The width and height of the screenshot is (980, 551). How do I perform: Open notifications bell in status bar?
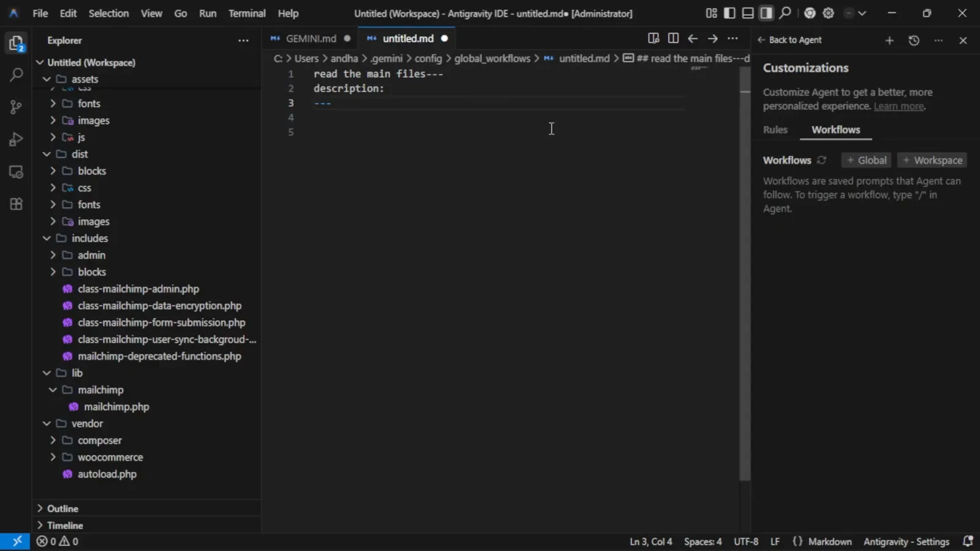point(968,541)
